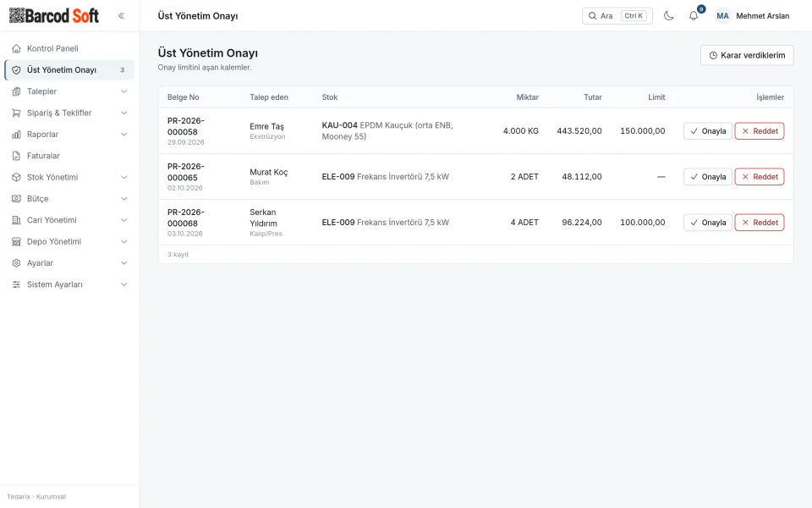This screenshot has width=812, height=508.
Task: Click the MA user avatar
Action: point(722,16)
